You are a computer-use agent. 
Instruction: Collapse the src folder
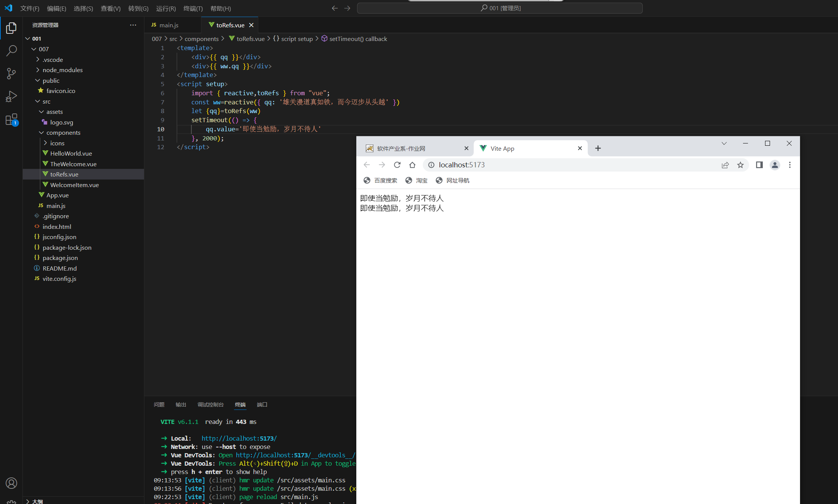click(38, 101)
